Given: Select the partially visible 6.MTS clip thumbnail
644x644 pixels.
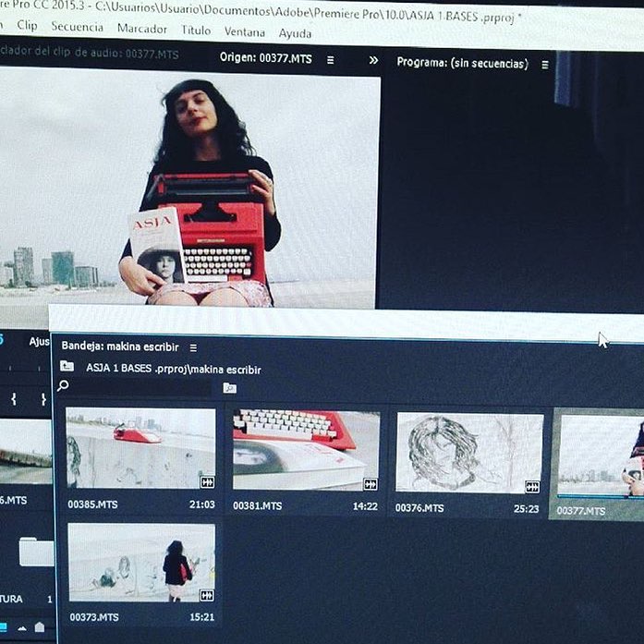Looking at the screenshot, I should [x=26, y=452].
